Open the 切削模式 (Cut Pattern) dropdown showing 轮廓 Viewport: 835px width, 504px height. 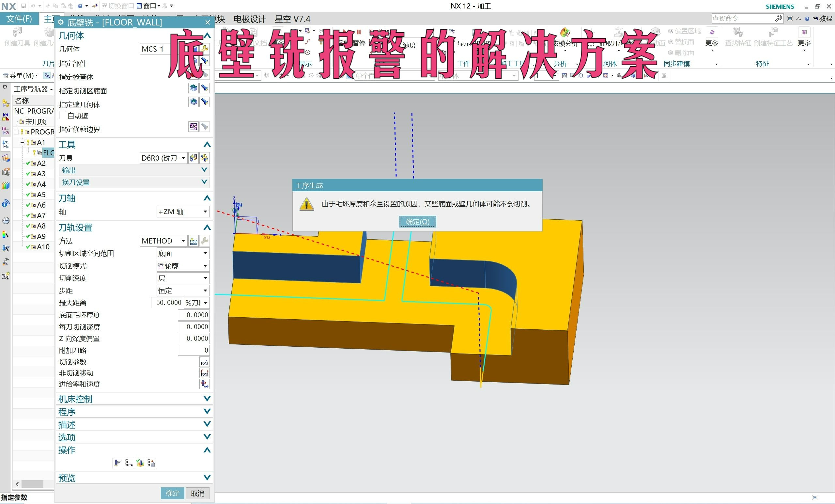(183, 266)
